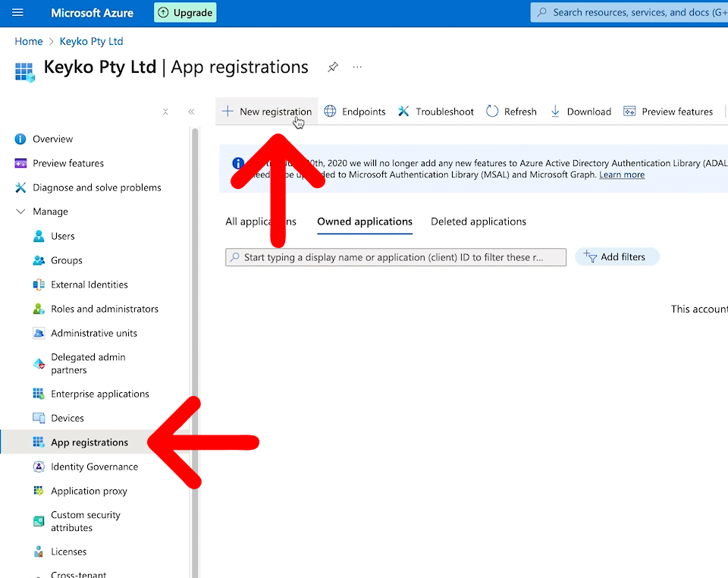The height and width of the screenshot is (578, 728).
Task: Start a New registration
Action: tap(266, 111)
